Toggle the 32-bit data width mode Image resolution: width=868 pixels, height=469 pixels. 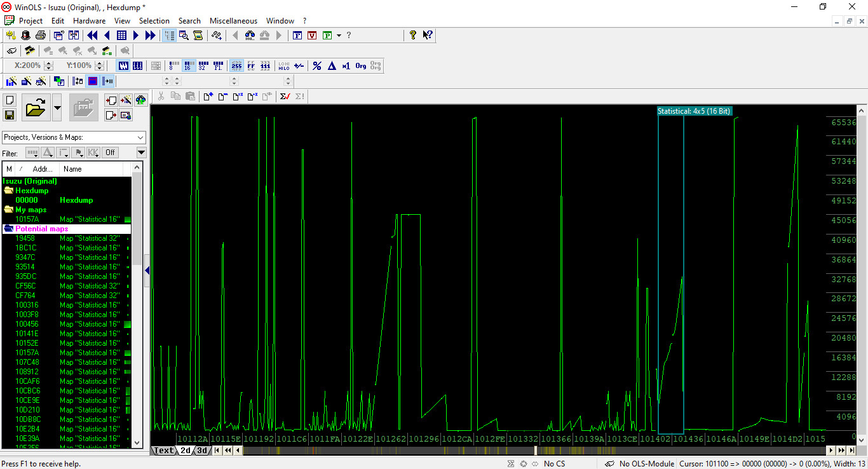[203, 65]
